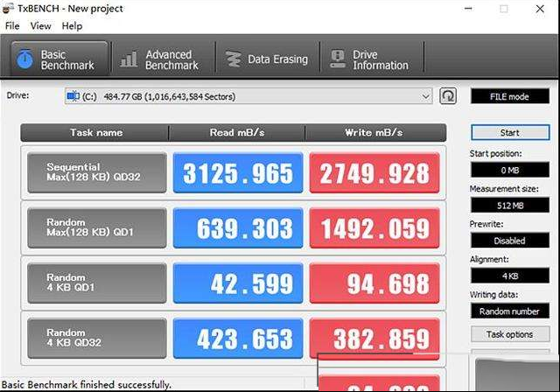Select Random 4 KB QD1 task button
560x392 pixels.
97,283
